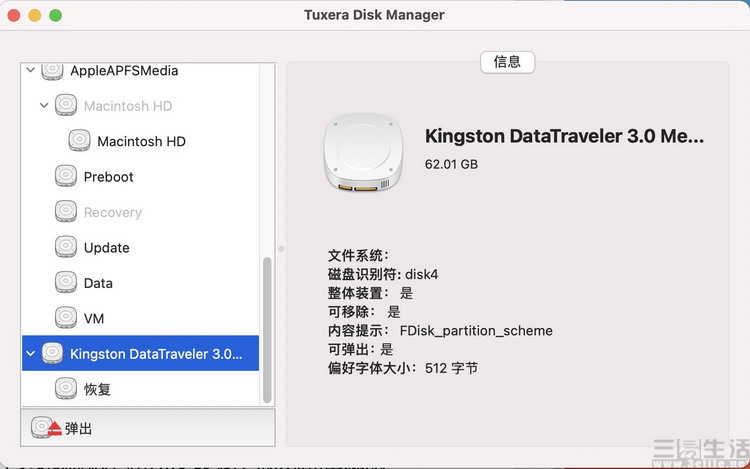Click the red eject icon at sidebar bottom

[x=55, y=428]
